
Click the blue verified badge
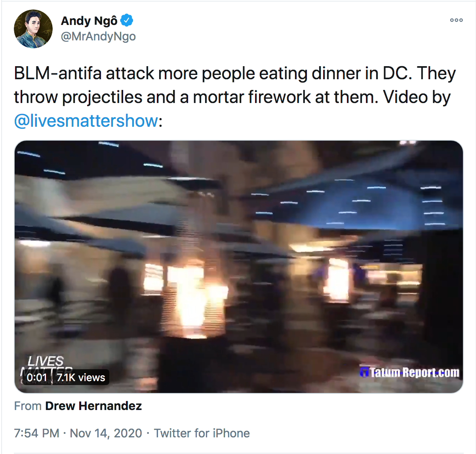pyautogui.click(x=127, y=20)
